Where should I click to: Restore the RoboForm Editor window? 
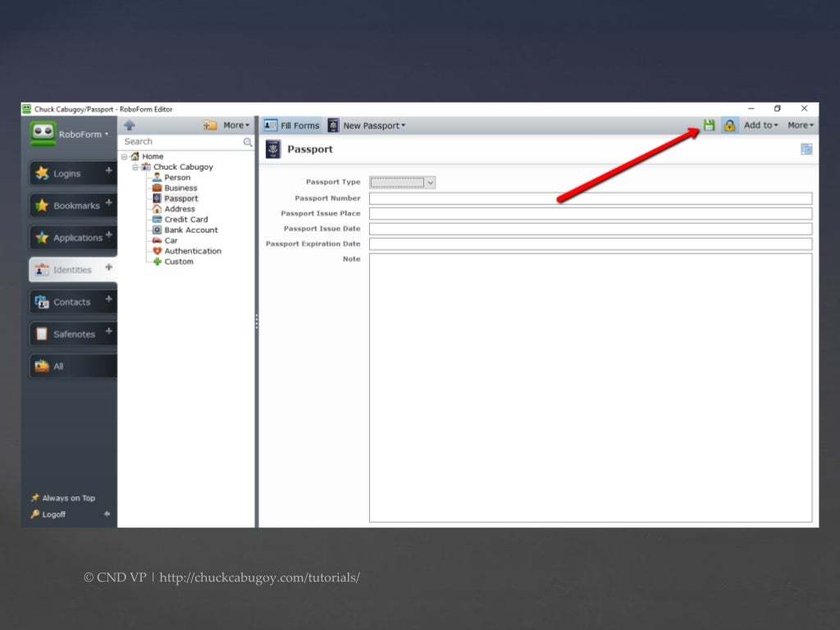point(778,109)
